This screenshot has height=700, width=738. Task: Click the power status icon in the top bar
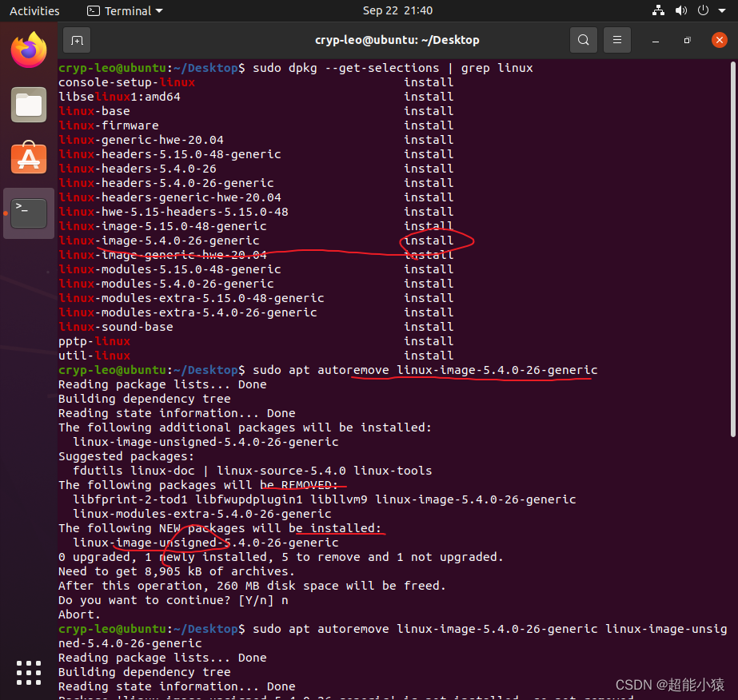pyautogui.click(x=701, y=10)
